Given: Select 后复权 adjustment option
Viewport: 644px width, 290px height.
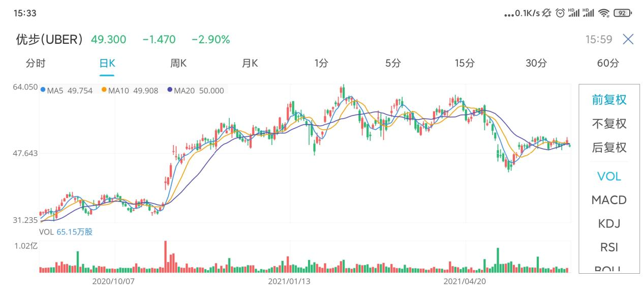Looking at the screenshot, I should point(609,148).
